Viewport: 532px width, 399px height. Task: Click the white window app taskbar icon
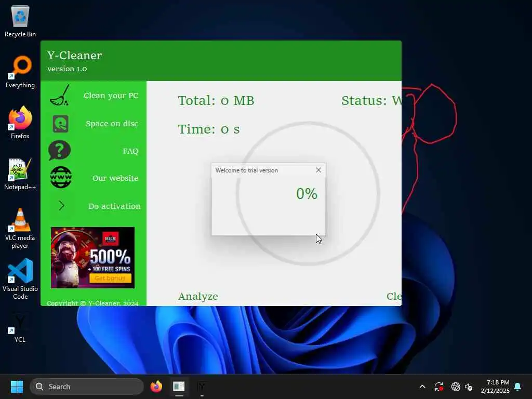[179, 387]
